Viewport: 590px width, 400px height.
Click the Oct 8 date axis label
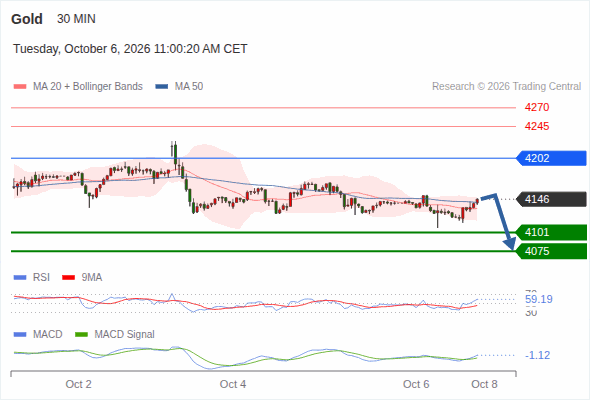pyautogui.click(x=484, y=385)
